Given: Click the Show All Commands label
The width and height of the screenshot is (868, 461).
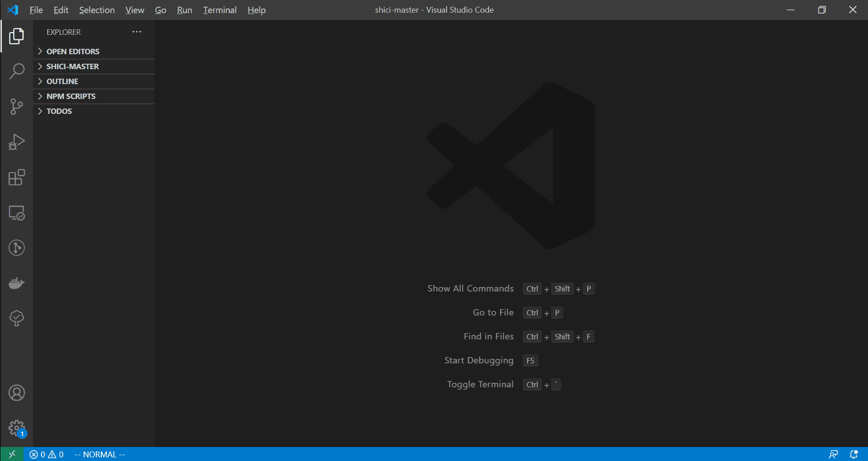Looking at the screenshot, I should click(x=471, y=288).
